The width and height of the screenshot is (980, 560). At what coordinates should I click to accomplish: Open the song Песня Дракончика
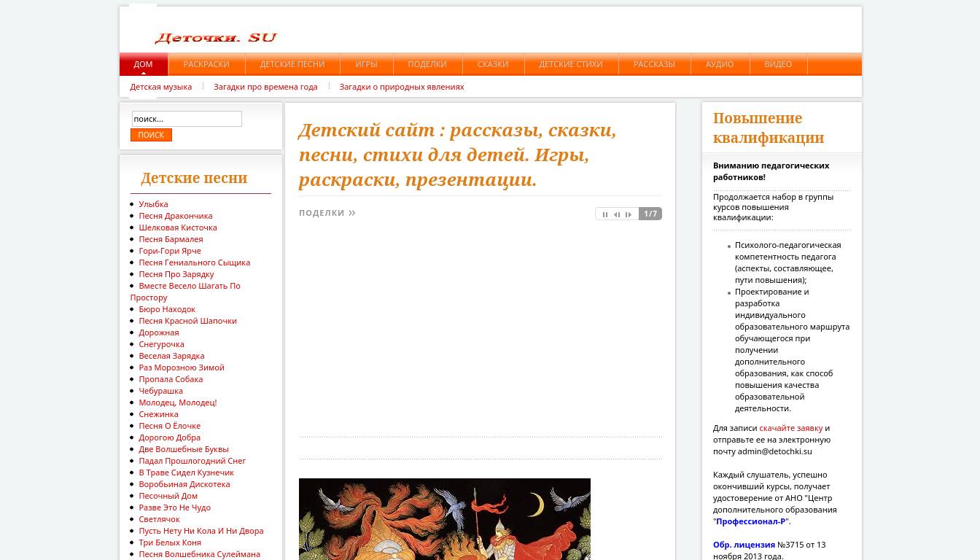176,216
